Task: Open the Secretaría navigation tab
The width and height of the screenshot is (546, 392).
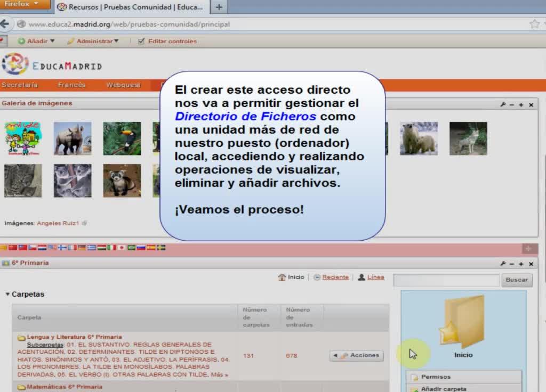Action: [x=20, y=85]
